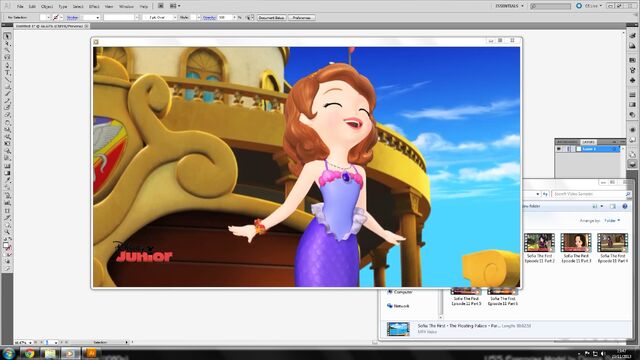Click the help icon in Explorer window
The height and width of the screenshot is (360, 640).
point(625,207)
